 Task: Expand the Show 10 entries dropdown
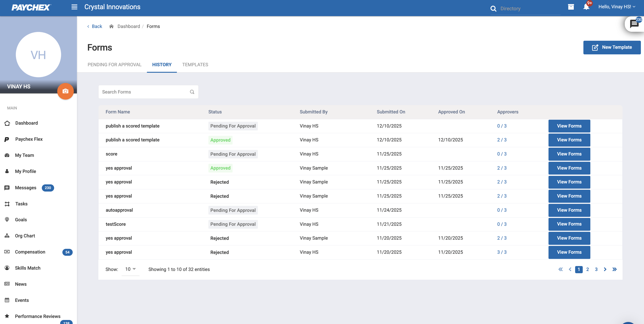tap(130, 269)
